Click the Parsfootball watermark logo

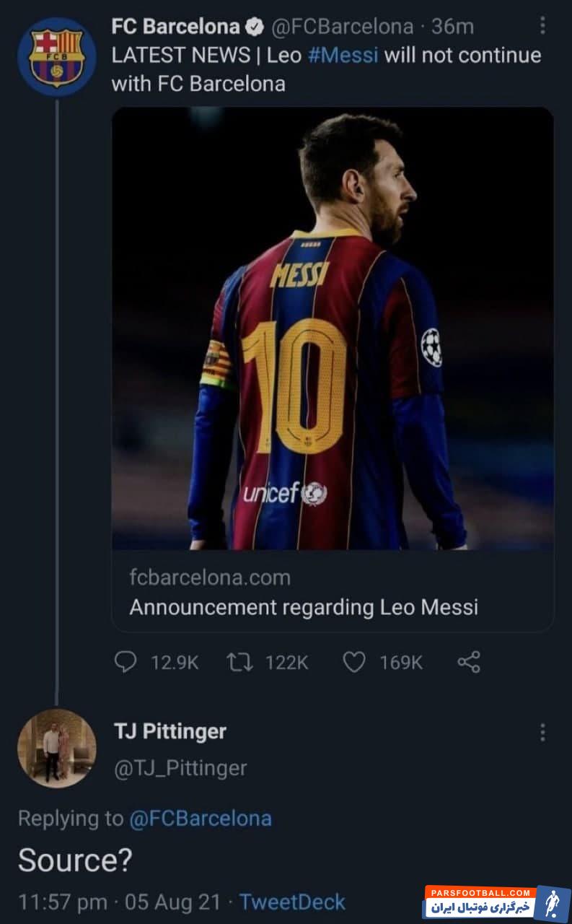(x=498, y=902)
